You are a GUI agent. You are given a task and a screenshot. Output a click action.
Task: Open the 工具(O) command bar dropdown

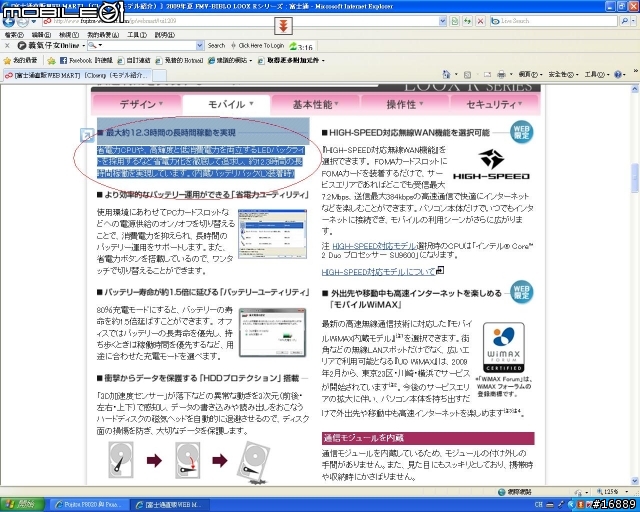[x=596, y=75]
